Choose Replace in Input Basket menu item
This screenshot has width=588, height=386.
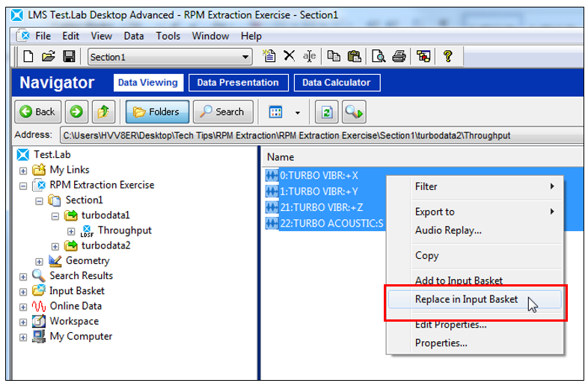pyautogui.click(x=466, y=299)
